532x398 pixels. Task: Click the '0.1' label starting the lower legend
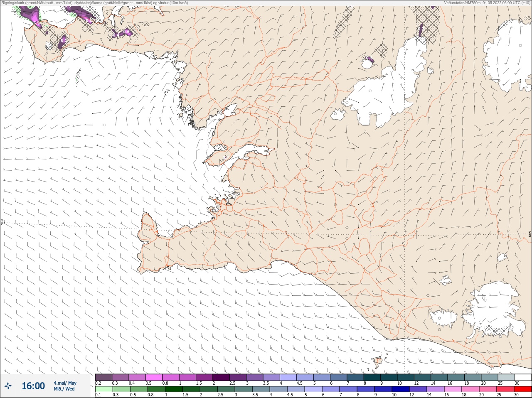pyautogui.click(x=98, y=395)
